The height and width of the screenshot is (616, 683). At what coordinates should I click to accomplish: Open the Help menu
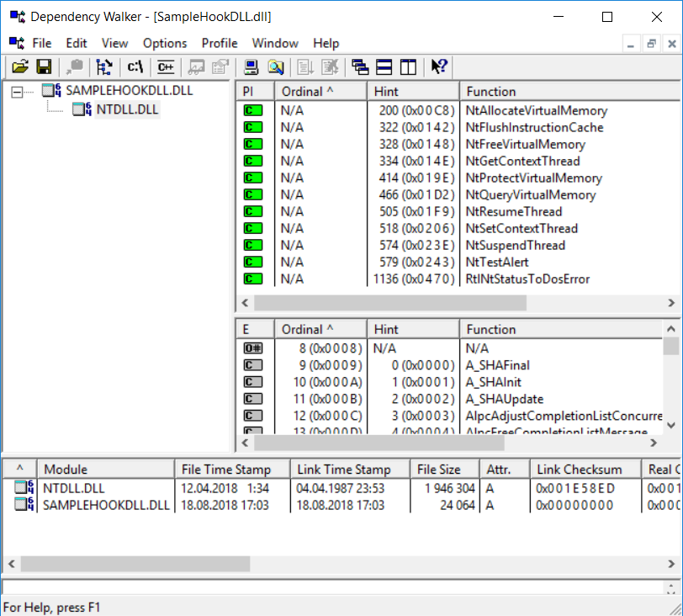(x=326, y=43)
